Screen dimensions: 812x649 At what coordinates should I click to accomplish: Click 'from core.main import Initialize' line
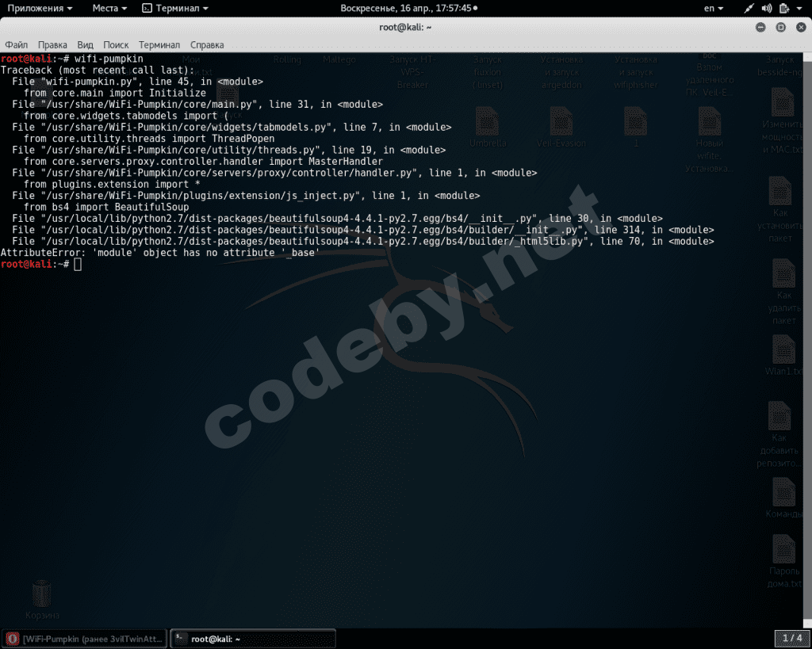pyautogui.click(x=114, y=94)
